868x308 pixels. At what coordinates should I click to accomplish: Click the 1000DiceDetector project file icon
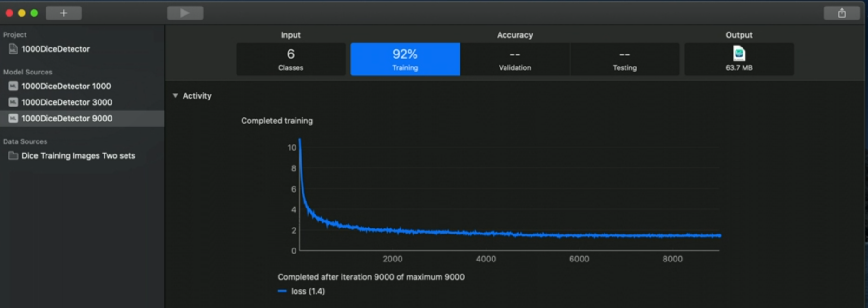pyautogui.click(x=13, y=49)
